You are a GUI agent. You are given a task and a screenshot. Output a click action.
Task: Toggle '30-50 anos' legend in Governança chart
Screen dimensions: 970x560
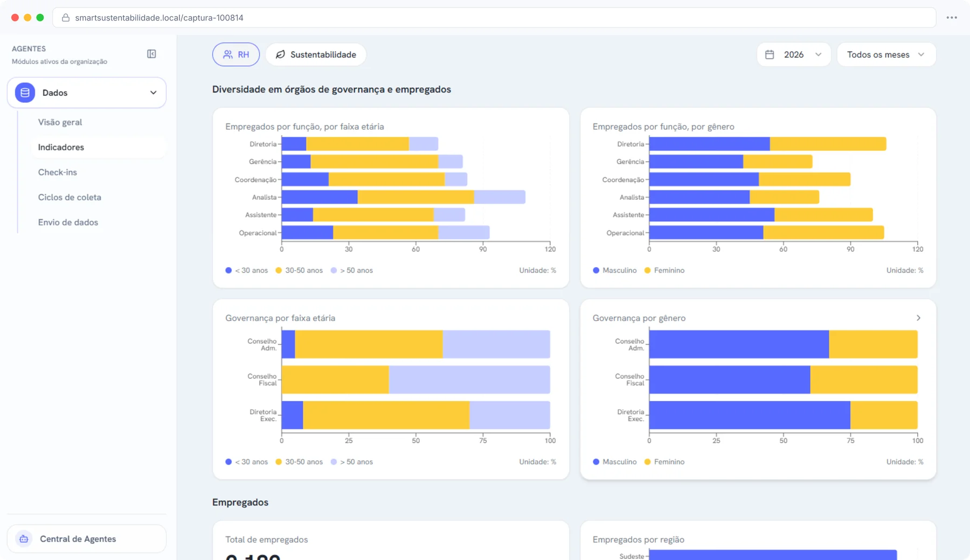pyautogui.click(x=299, y=462)
